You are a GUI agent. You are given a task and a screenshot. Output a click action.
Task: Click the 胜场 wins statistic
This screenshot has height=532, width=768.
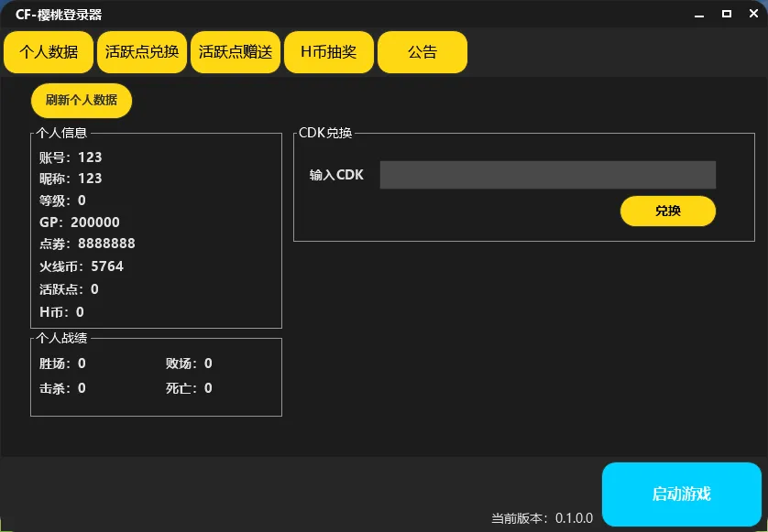(62, 364)
